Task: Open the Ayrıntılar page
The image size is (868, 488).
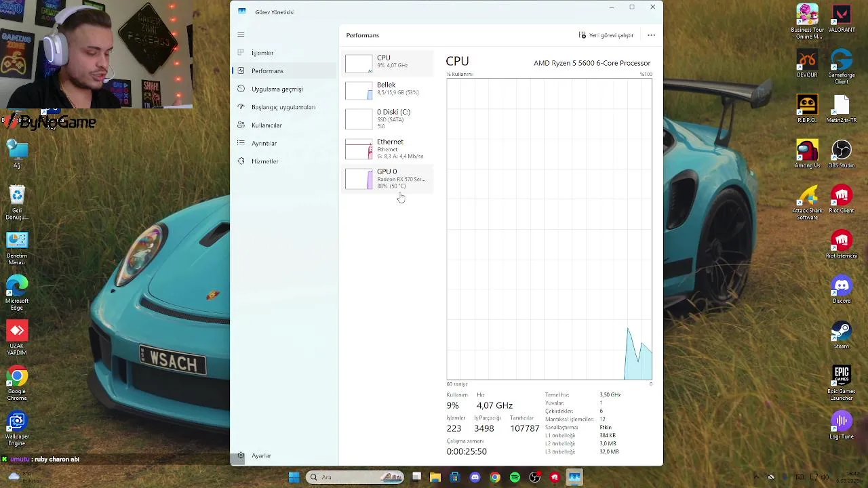Action: pos(283,143)
